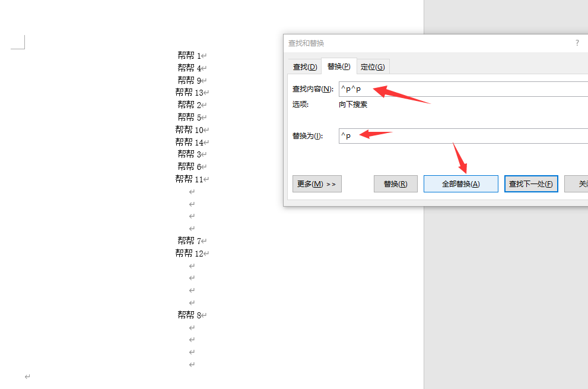Viewport: 588px width, 389px height.
Task: Click the empty paragraph right below 帮帮 11
Action: [x=192, y=192]
